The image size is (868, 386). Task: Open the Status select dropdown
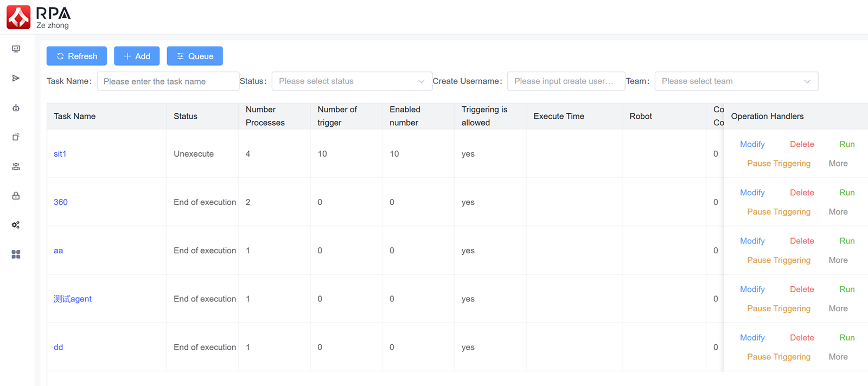tap(352, 81)
